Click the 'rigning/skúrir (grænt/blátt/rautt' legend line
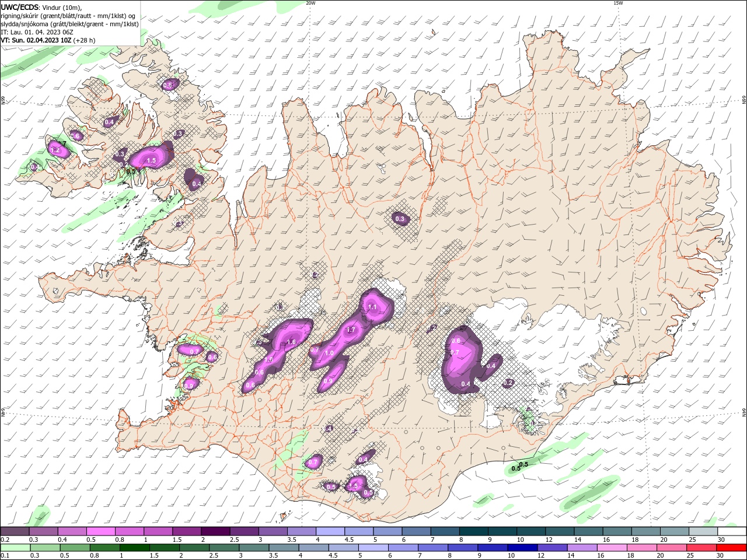Image resolution: width=747 pixels, height=560 pixels. (68, 16)
